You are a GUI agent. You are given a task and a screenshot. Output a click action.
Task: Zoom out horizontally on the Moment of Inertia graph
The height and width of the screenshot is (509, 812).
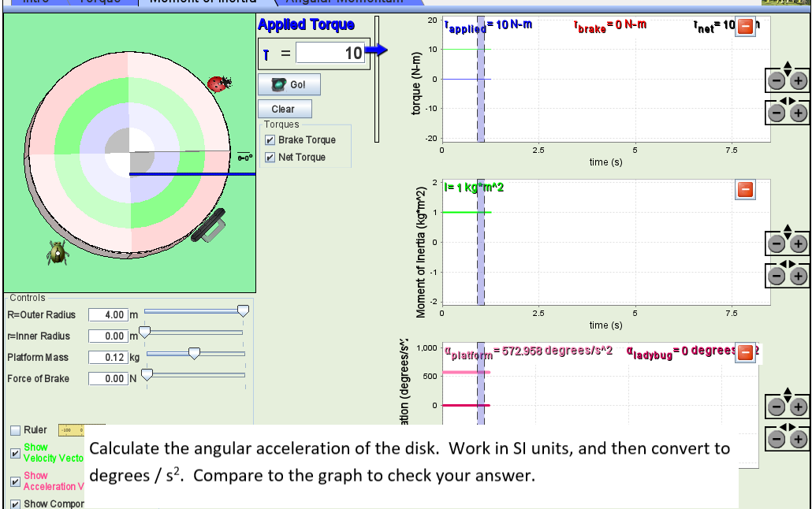(x=777, y=276)
